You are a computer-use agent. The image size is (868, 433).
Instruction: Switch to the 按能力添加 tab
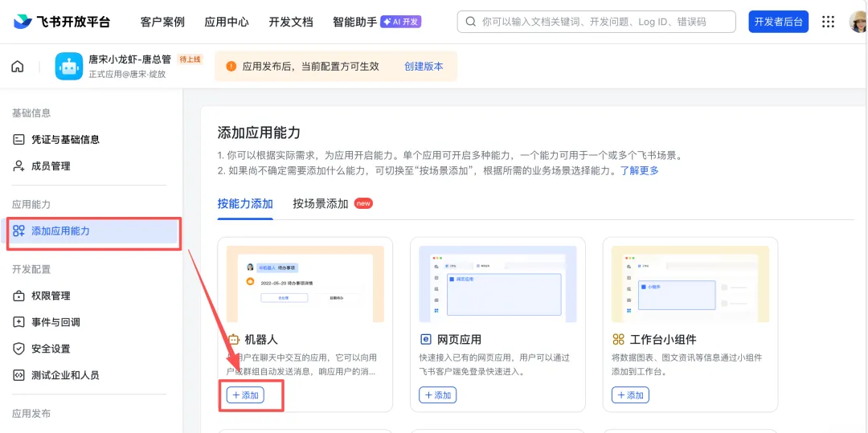point(245,203)
